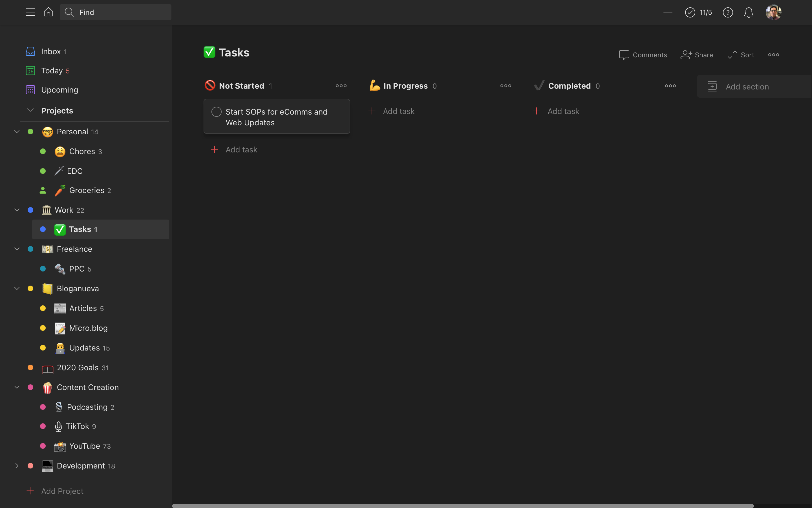
Task: Open Not Started section options menu
Action: pos(341,86)
